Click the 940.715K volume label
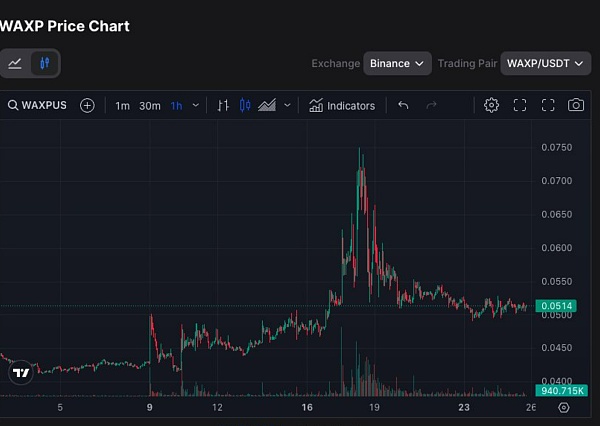Viewport: 600px width, 426px height. point(562,391)
